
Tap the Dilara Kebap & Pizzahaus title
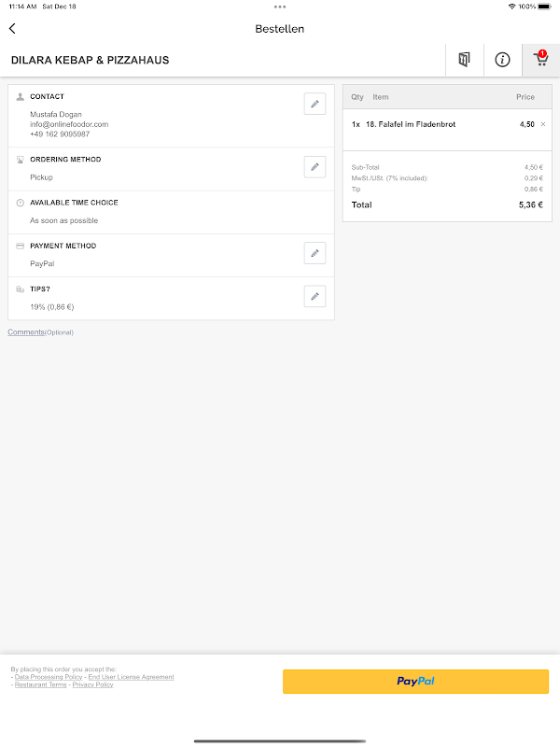[x=90, y=61]
